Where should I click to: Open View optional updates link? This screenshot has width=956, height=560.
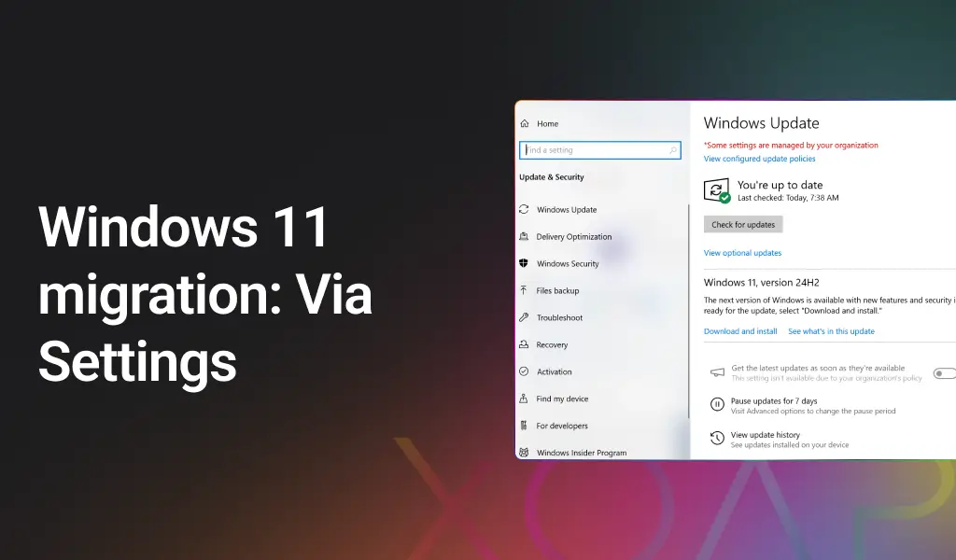click(742, 252)
